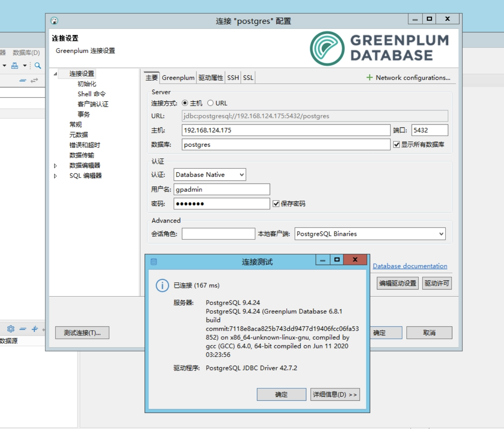Select the URL connection radio button
This screenshot has width=504, height=429.
coord(211,103)
